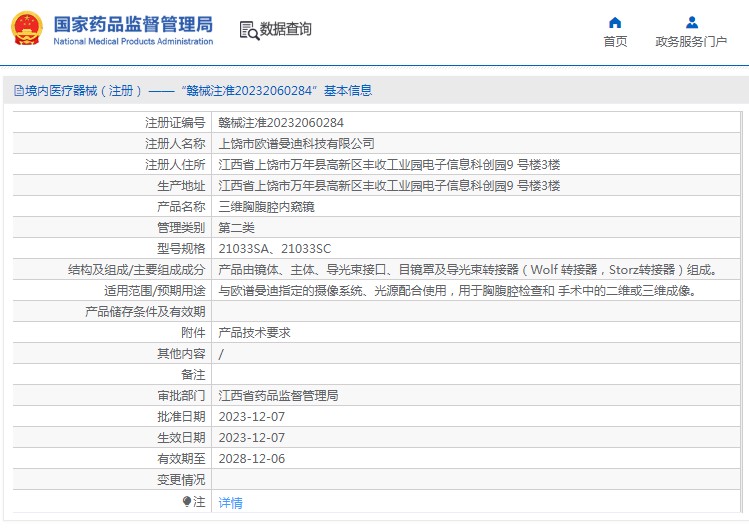
Task: Click the 附件 row label
Action: [x=193, y=333]
